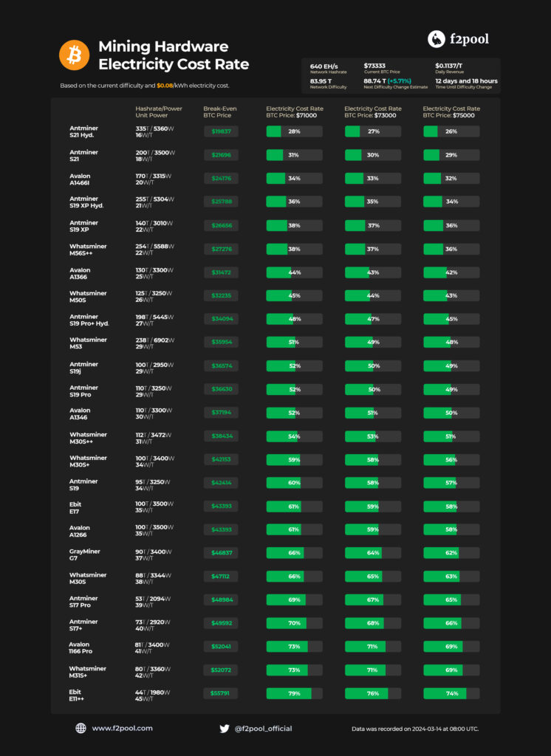The height and width of the screenshot is (756, 551).
Task: Click the Hashrate/Power Unit Power column header
Action: coord(159,111)
